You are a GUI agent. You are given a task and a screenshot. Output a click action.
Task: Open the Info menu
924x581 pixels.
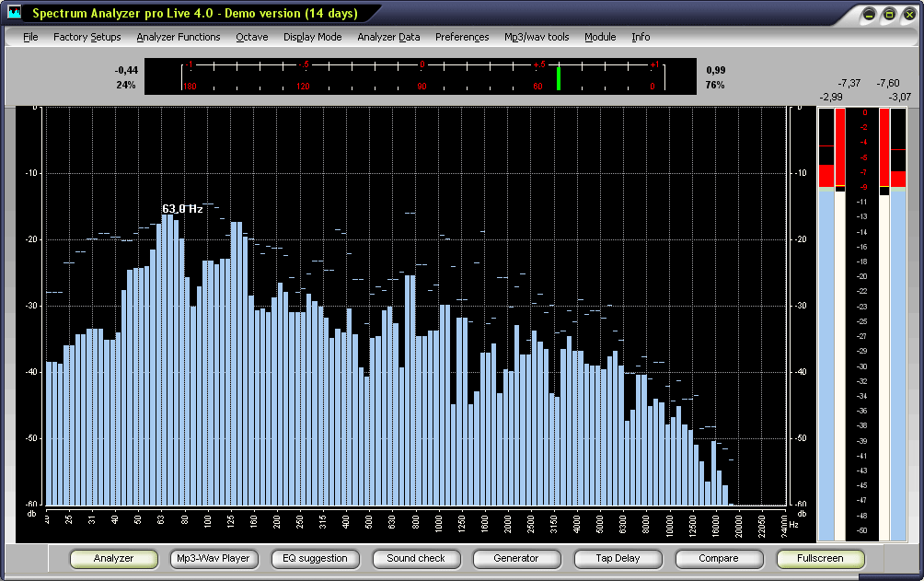[x=641, y=37]
